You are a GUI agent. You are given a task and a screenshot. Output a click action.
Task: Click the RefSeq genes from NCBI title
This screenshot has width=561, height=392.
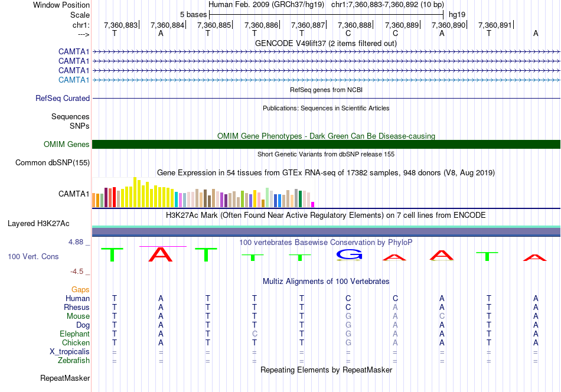point(326,90)
